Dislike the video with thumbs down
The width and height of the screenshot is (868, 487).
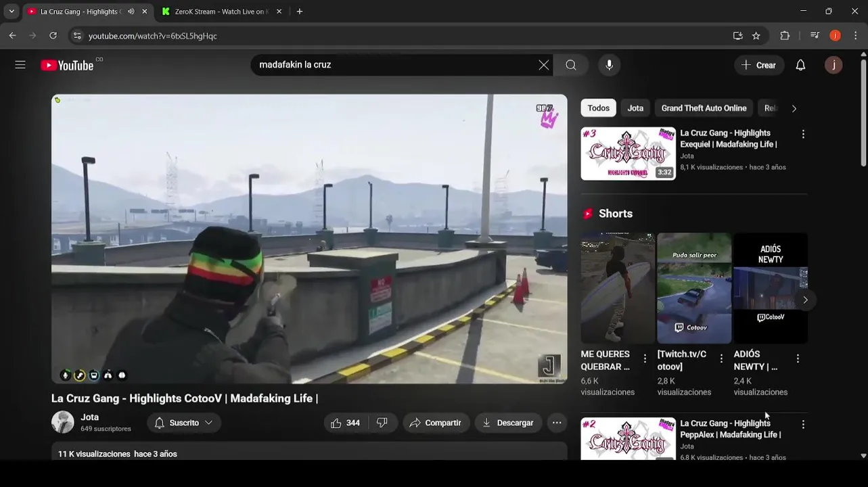(382, 423)
